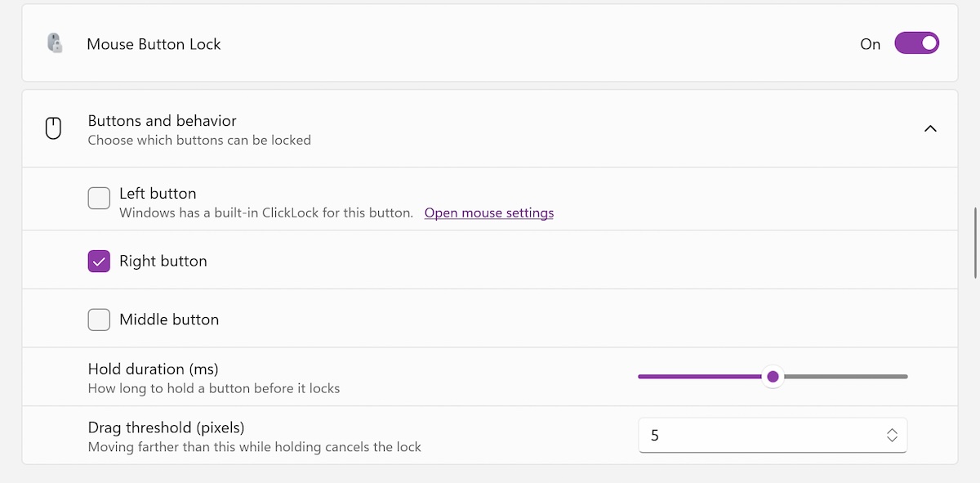The height and width of the screenshot is (483, 980).
Task: Click the Hold duration slider thumb
Action: [x=773, y=377]
